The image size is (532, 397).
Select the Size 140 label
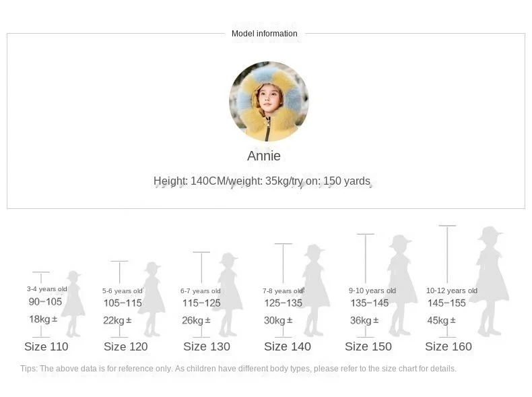click(288, 346)
